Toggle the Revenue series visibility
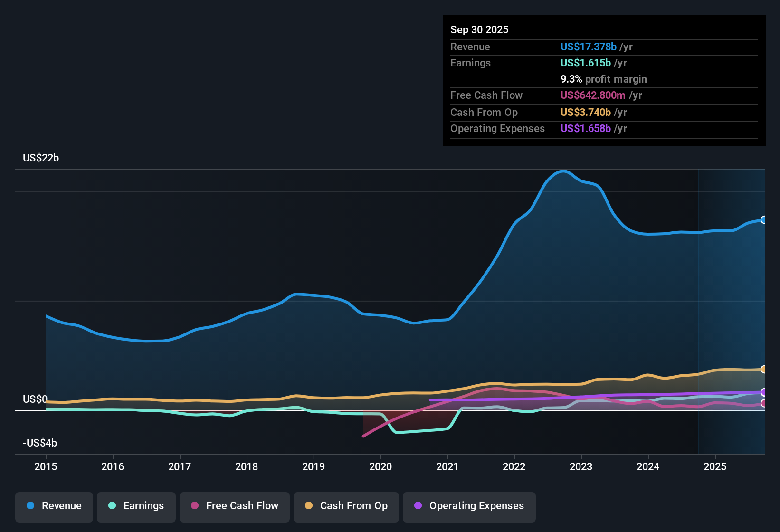Screen dimensions: 780x532 [54, 506]
